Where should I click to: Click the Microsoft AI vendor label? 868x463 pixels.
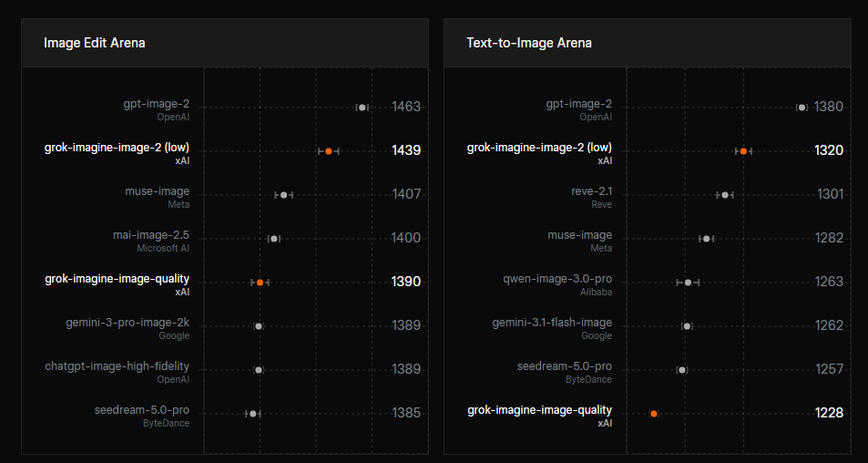[163, 248]
